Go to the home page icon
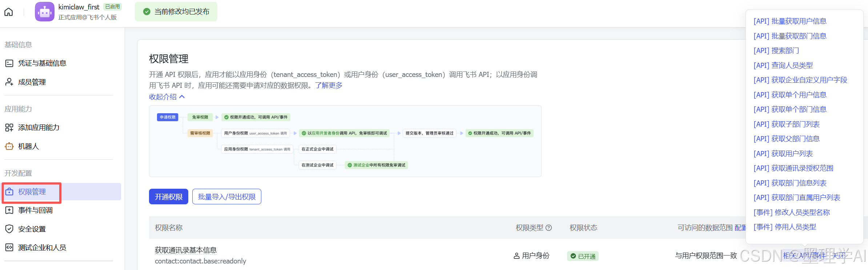Image resolution: width=868 pixels, height=270 pixels. 9,12
